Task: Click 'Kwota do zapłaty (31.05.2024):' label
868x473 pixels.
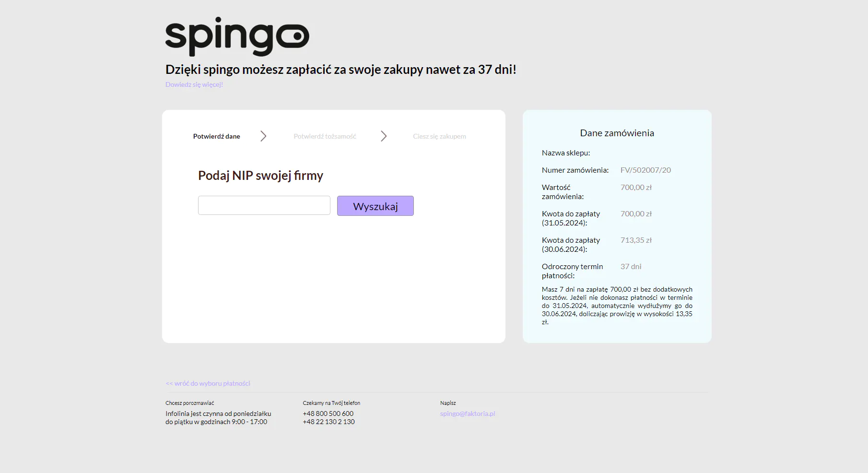Action: 571,218
